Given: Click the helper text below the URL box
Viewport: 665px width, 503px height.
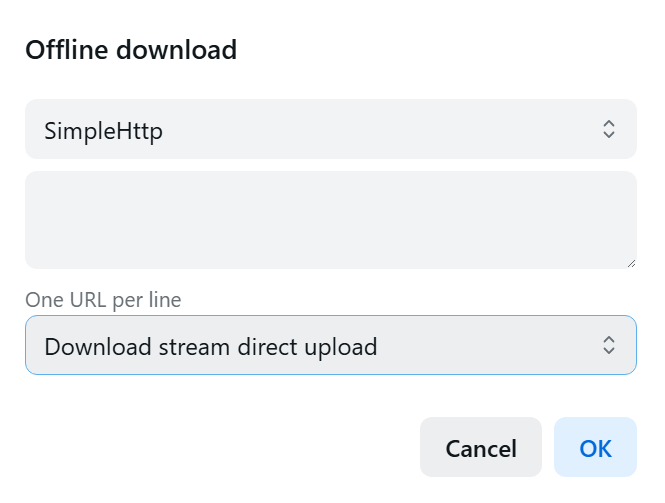Looking at the screenshot, I should click(103, 299).
